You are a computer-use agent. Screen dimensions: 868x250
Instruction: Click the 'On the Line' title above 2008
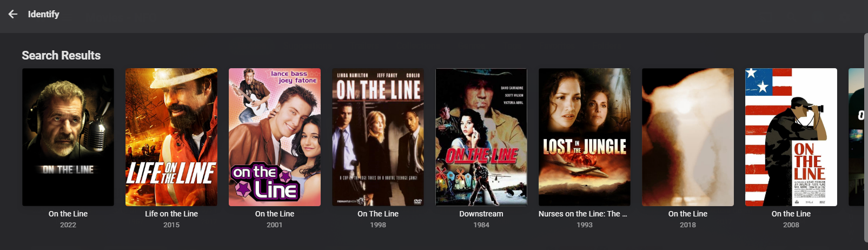click(791, 214)
